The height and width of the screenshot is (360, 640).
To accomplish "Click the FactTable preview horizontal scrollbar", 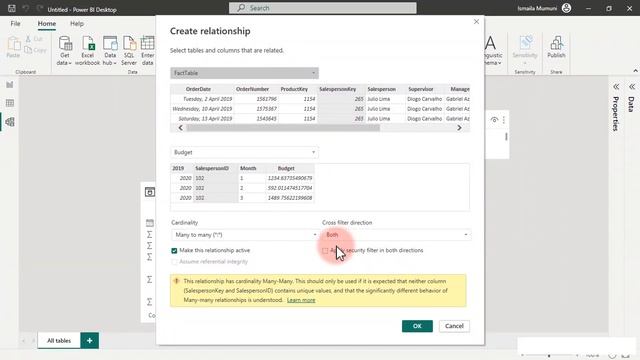I will pos(283,128).
